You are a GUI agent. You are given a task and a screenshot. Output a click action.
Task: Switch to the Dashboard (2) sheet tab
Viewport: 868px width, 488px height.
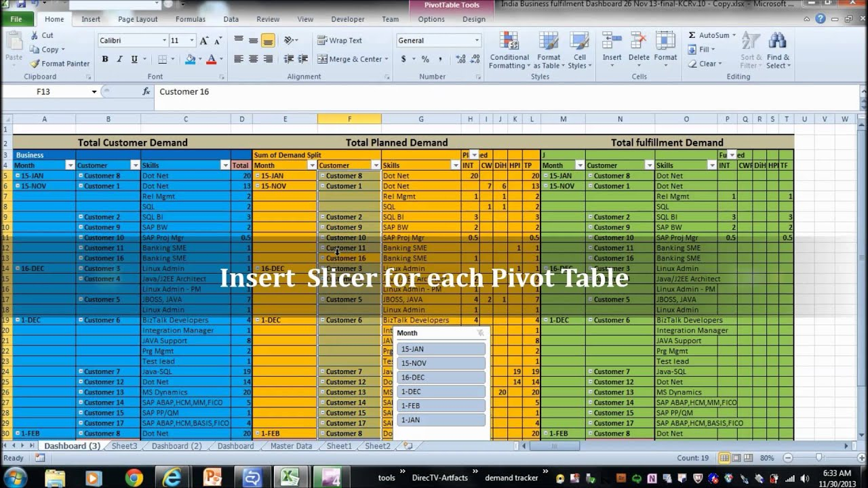pyautogui.click(x=176, y=446)
